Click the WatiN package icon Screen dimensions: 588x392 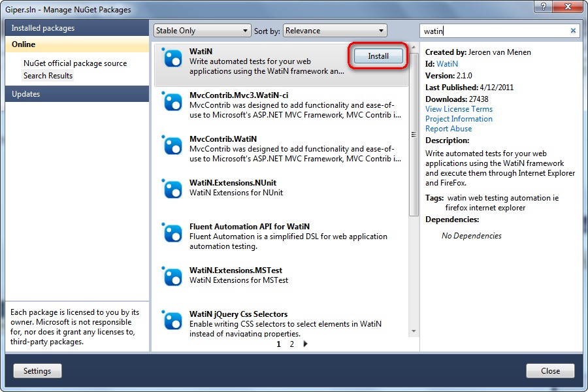click(172, 57)
